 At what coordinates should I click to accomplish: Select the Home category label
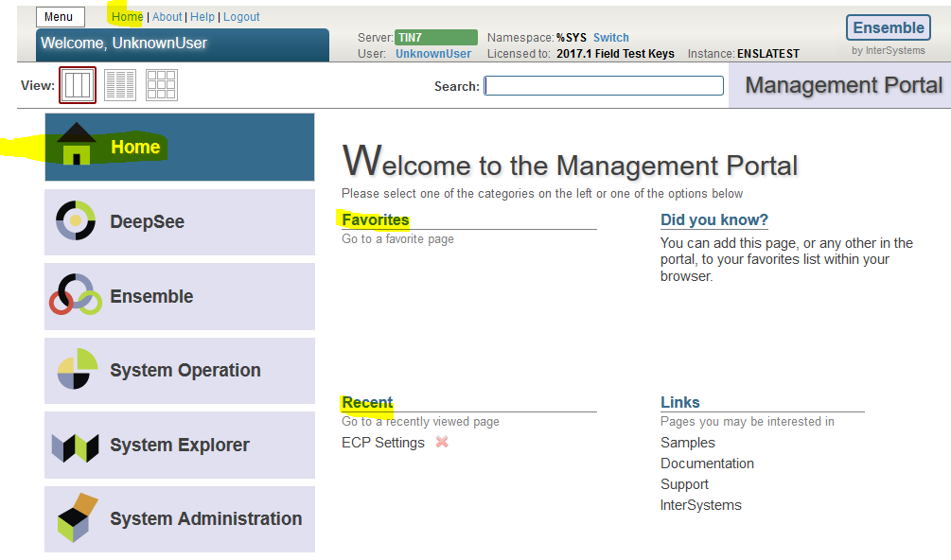[x=135, y=147]
